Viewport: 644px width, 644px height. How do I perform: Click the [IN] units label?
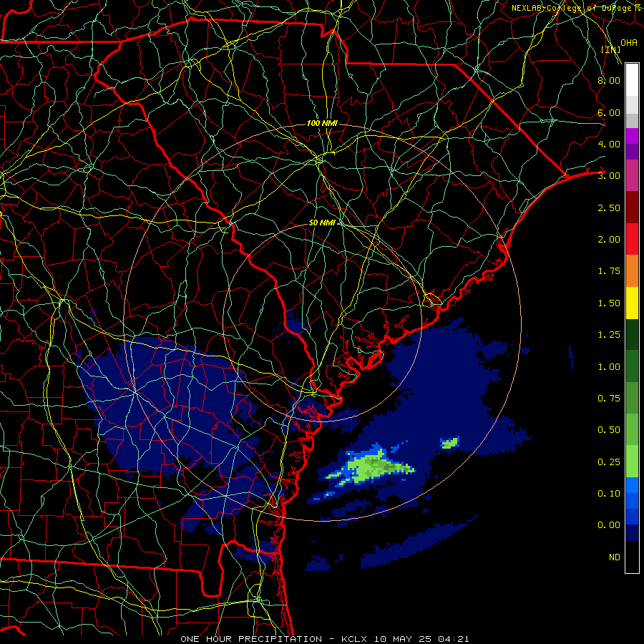(x=611, y=49)
